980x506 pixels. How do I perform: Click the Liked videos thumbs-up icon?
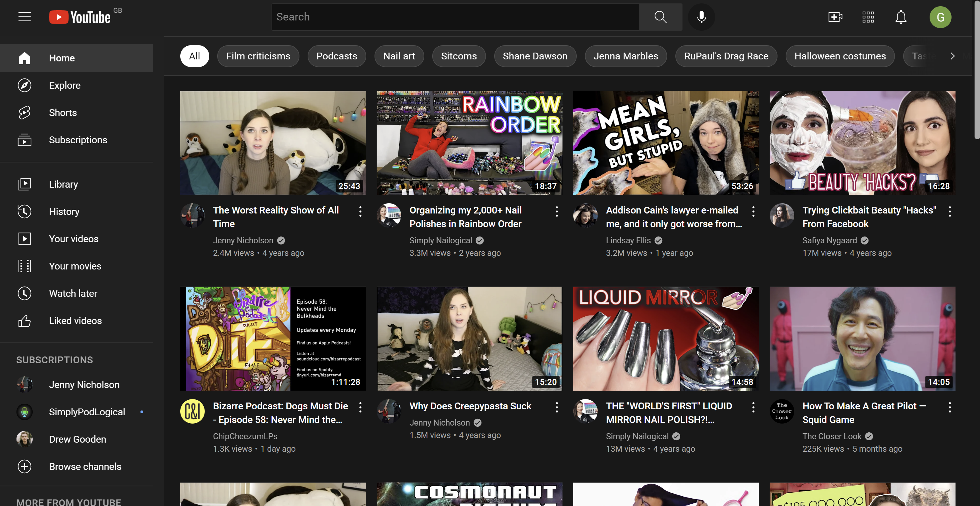[x=24, y=321]
